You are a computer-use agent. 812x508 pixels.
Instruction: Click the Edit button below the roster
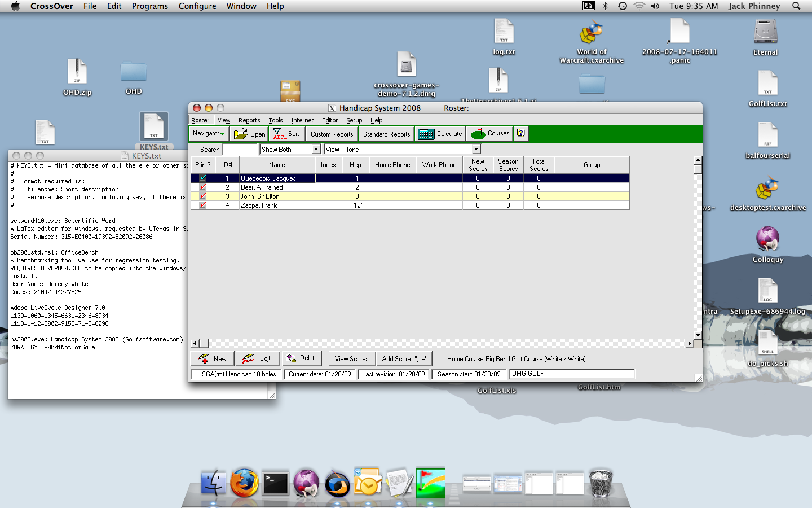pos(257,358)
